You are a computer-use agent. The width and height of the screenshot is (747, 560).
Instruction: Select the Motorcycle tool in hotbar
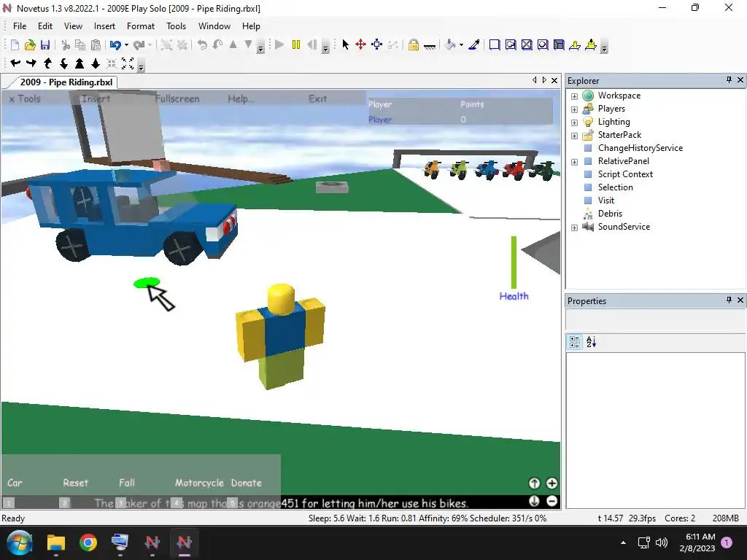pos(199,483)
